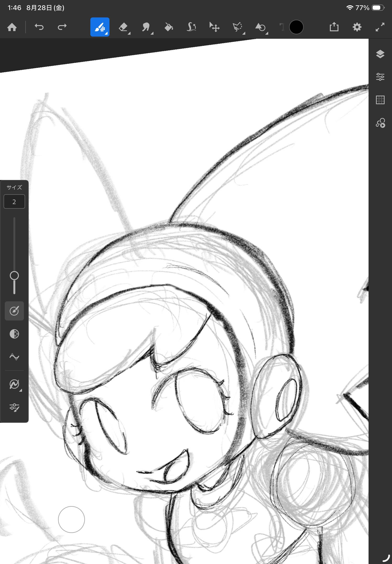Tap the 8月28日 (金) date
The image size is (392, 564).
45,8
